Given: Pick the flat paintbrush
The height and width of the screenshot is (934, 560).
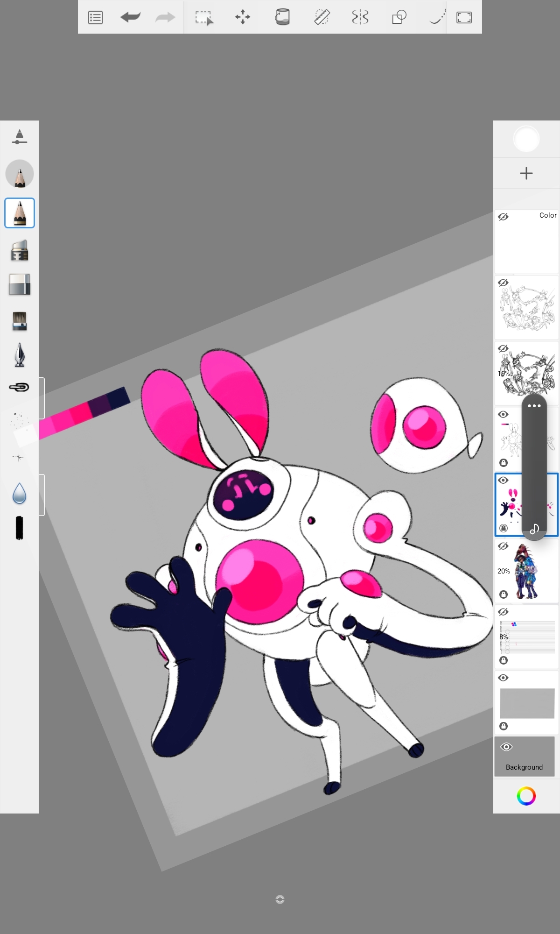Looking at the screenshot, I should [20, 321].
